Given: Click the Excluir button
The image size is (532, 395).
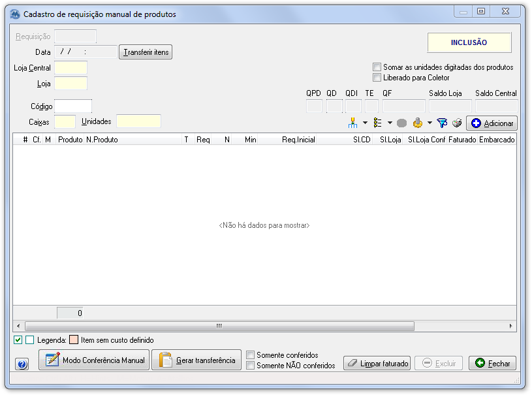Looking at the screenshot, I should point(439,363).
